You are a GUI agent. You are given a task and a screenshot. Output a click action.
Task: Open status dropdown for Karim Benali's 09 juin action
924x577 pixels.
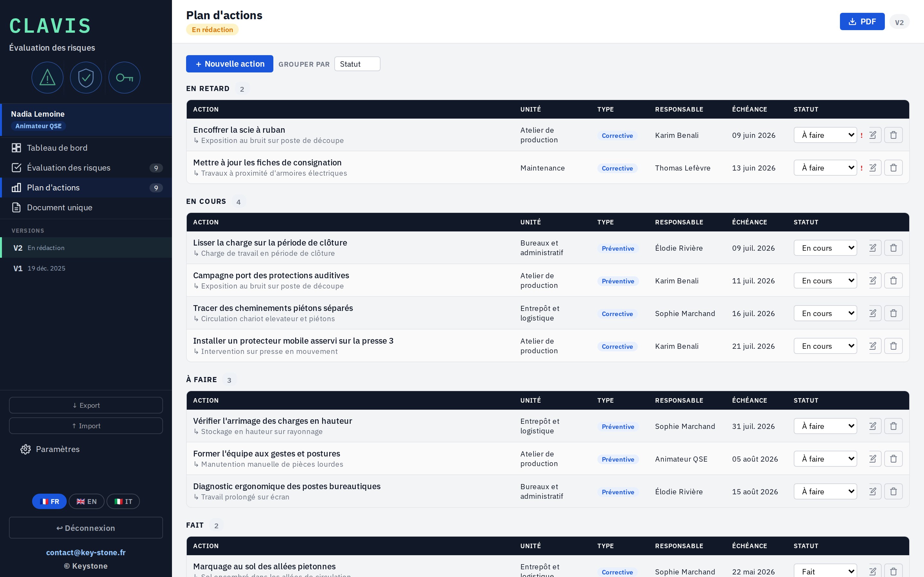[826, 135]
